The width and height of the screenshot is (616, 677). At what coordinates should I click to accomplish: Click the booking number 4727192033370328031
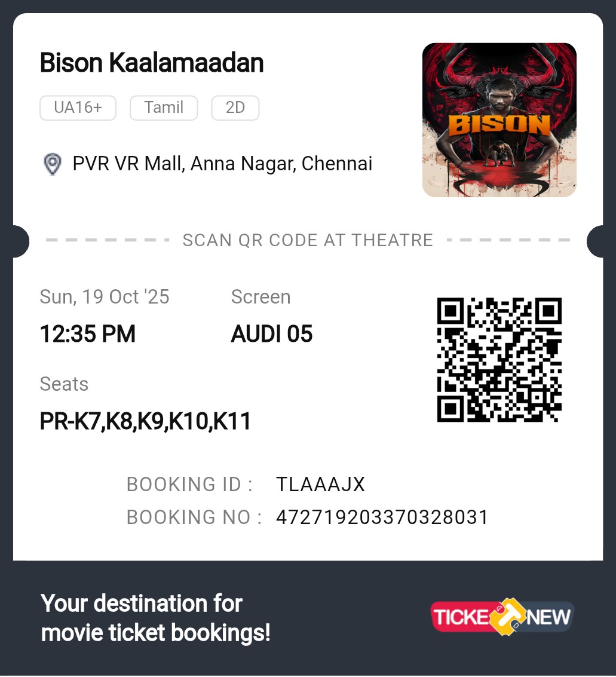(382, 517)
